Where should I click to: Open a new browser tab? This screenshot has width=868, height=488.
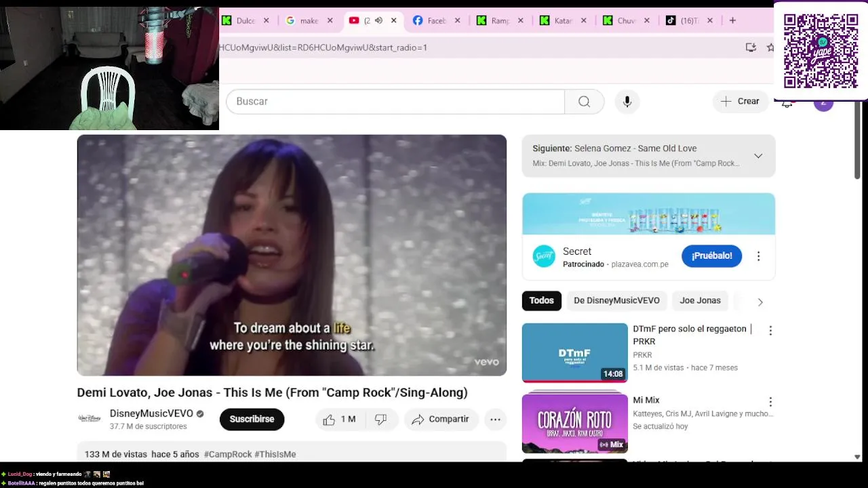point(732,21)
